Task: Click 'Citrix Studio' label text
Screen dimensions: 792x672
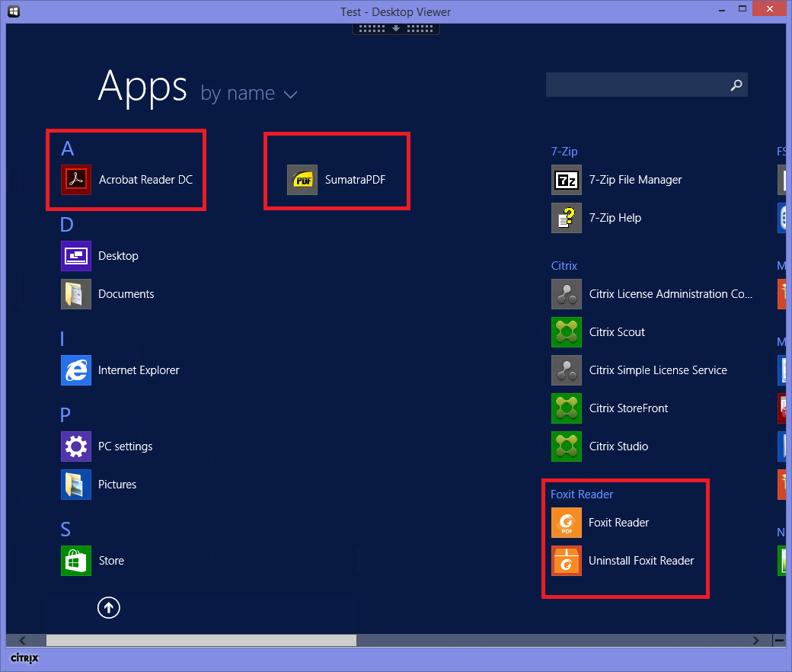Action: coord(618,446)
